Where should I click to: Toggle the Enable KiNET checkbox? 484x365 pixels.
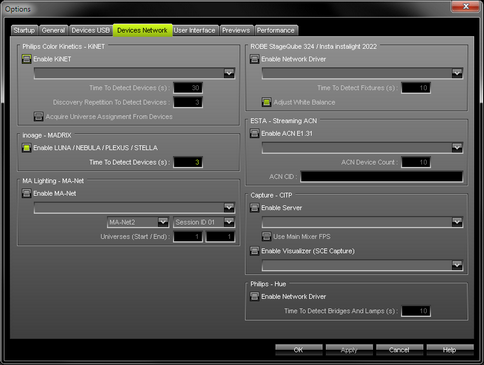pyautogui.click(x=26, y=59)
